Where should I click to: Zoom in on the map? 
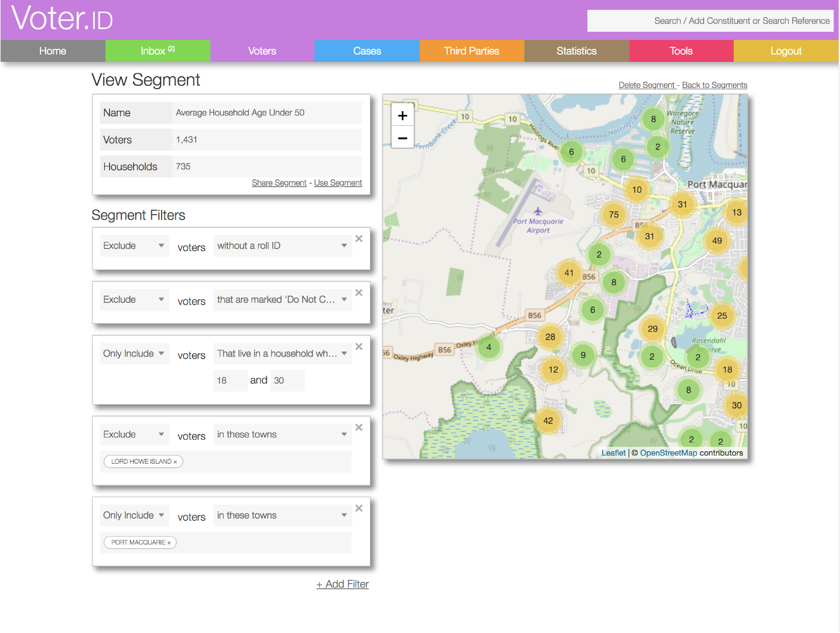tap(403, 116)
